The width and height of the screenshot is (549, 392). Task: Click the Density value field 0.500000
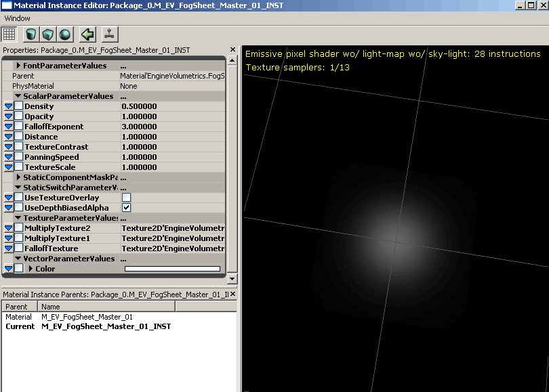[x=172, y=106]
